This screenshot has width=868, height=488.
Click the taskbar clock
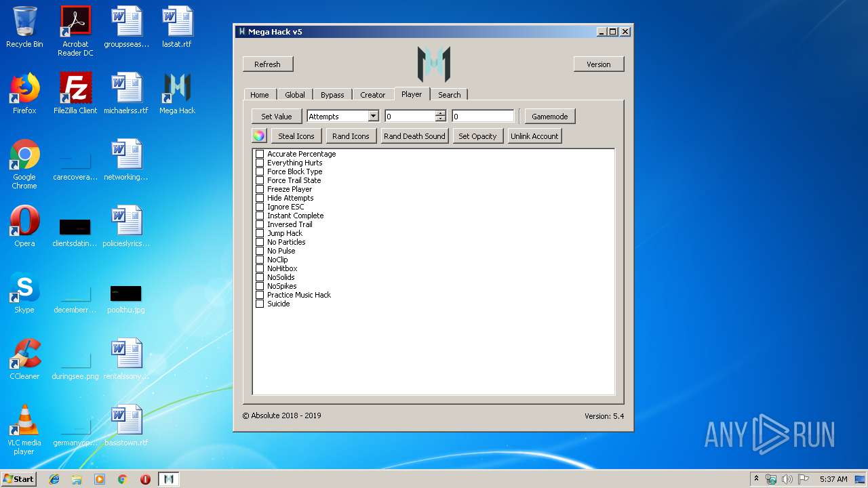click(x=833, y=479)
